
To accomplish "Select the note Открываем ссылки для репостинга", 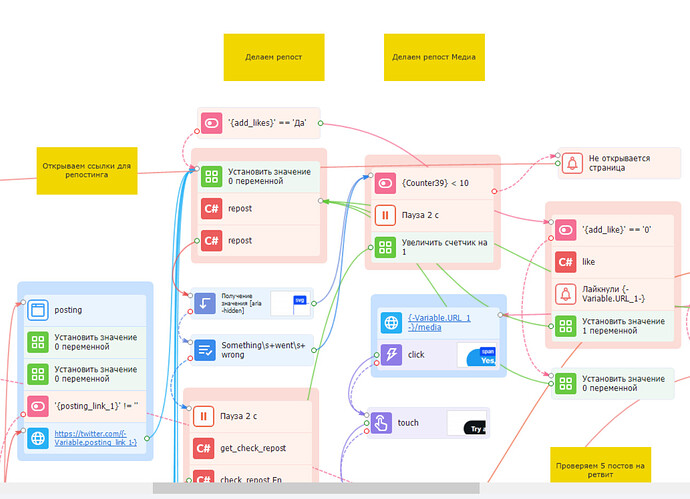I will coord(87,171).
